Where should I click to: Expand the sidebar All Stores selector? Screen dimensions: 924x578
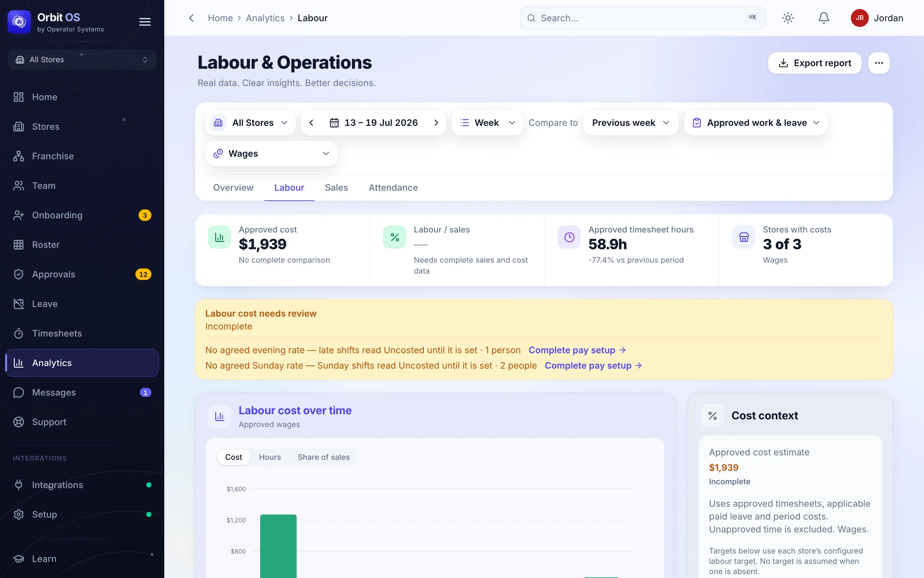[x=82, y=60]
